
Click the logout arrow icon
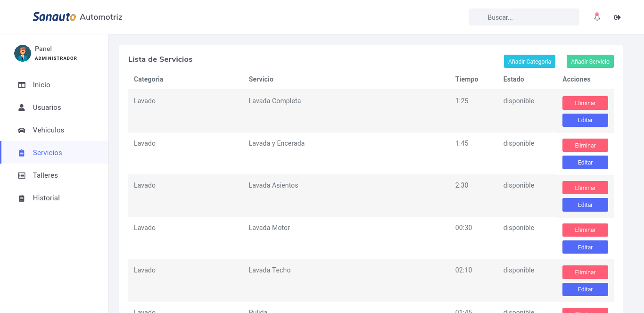617,17
